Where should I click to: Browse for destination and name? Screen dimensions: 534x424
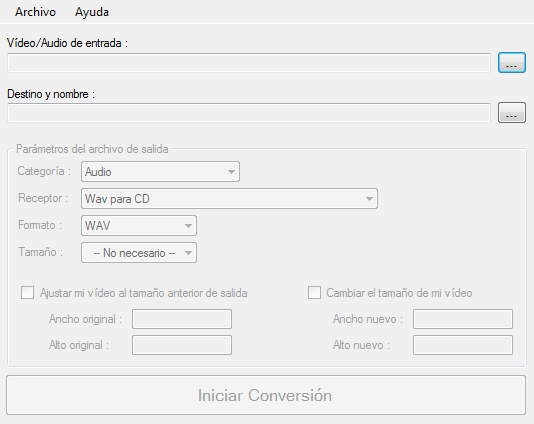click(x=512, y=113)
